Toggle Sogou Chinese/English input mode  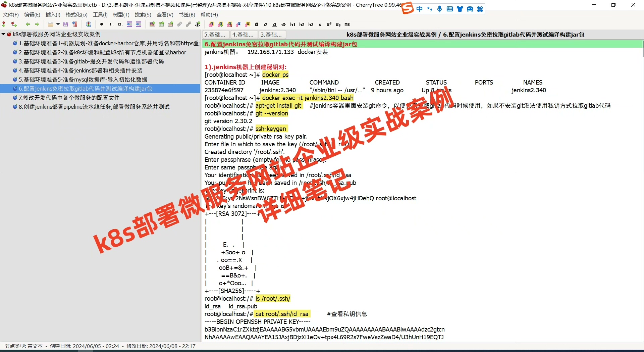pos(420,9)
